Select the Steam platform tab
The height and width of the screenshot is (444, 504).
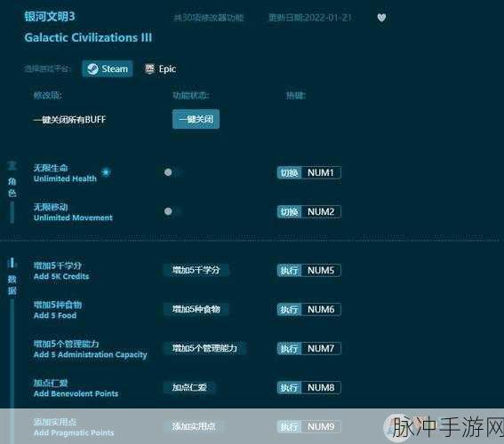pos(108,68)
